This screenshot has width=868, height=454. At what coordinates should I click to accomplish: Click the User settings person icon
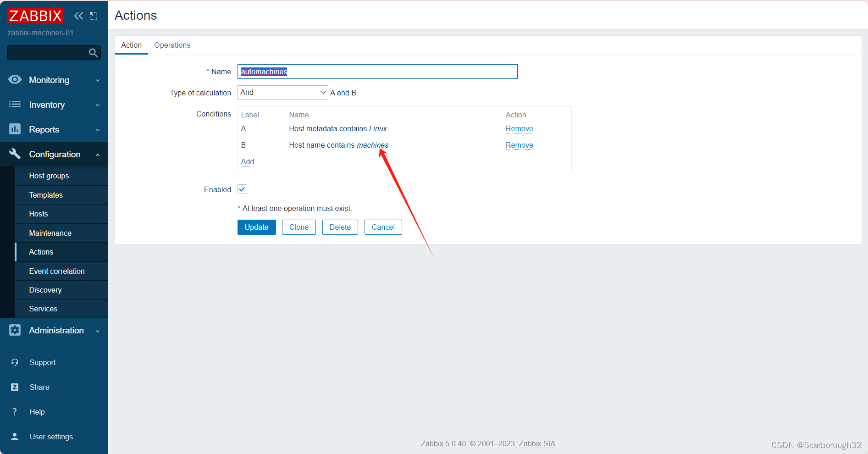coord(15,436)
